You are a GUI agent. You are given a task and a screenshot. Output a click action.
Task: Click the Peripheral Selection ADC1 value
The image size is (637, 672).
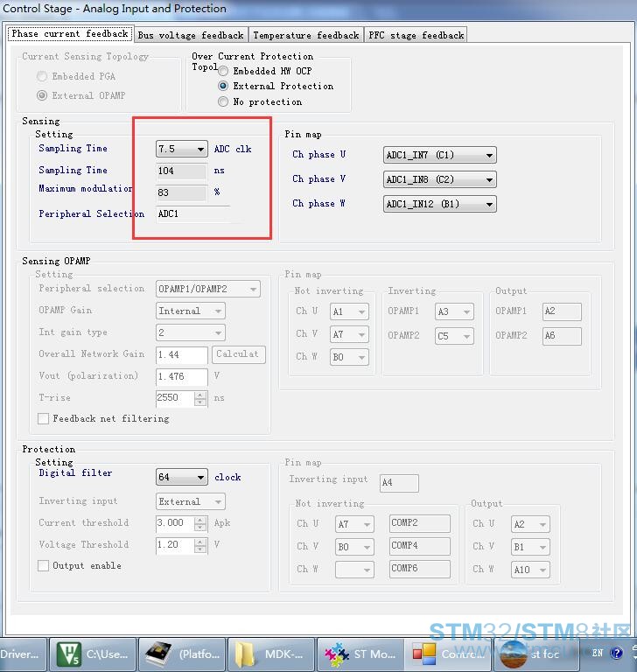click(193, 213)
